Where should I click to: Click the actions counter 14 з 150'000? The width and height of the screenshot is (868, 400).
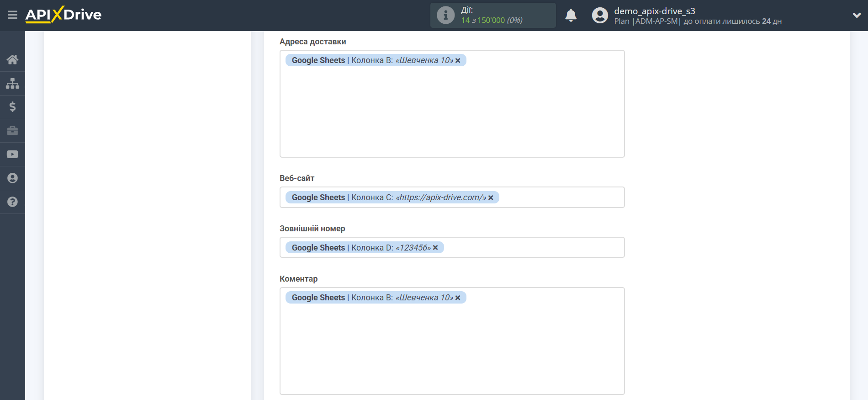pyautogui.click(x=492, y=20)
